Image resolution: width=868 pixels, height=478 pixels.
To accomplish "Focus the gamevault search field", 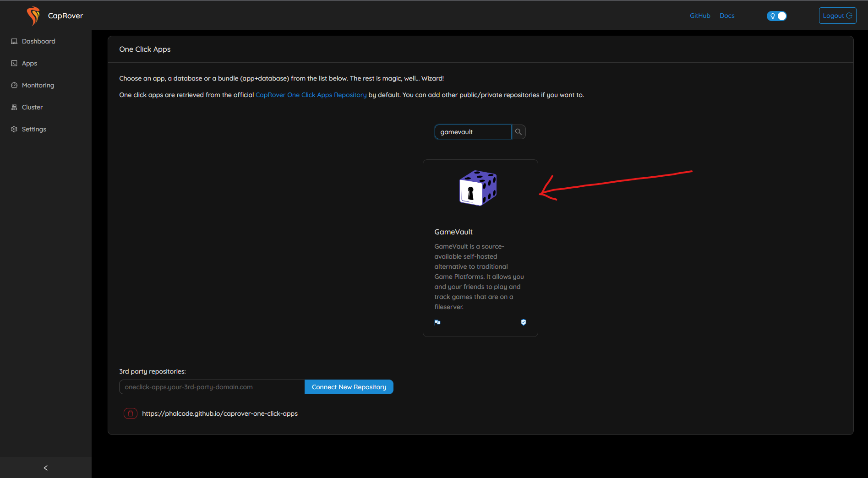I will coord(473,132).
